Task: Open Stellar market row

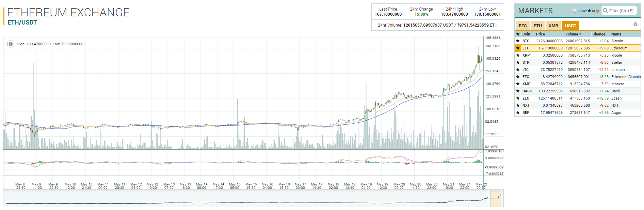Action: (578, 62)
